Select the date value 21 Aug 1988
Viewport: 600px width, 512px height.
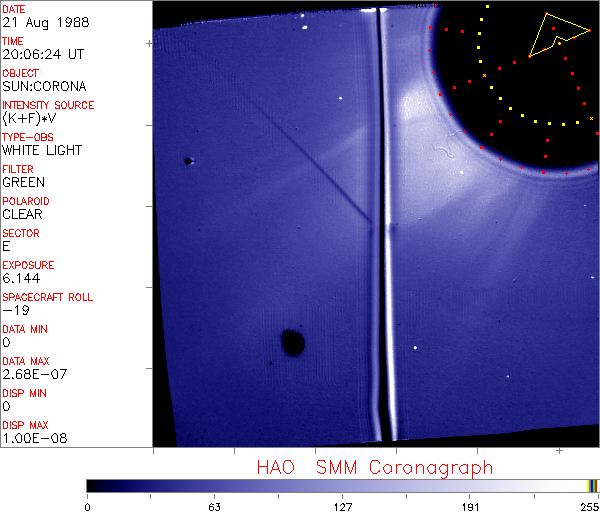(x=46, y=22)
